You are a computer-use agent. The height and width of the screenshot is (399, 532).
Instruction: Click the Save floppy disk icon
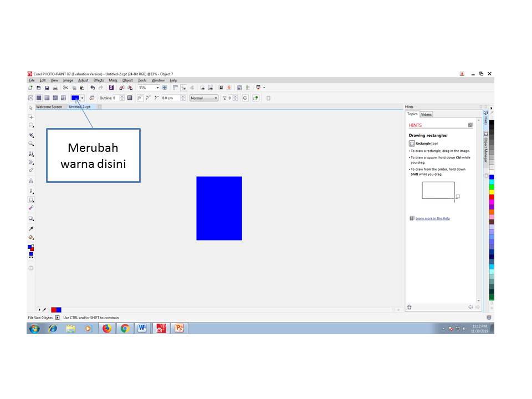(47, 88)
